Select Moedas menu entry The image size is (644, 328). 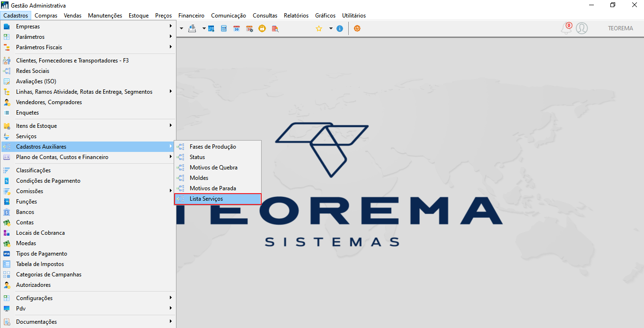(x=88, y=243)
